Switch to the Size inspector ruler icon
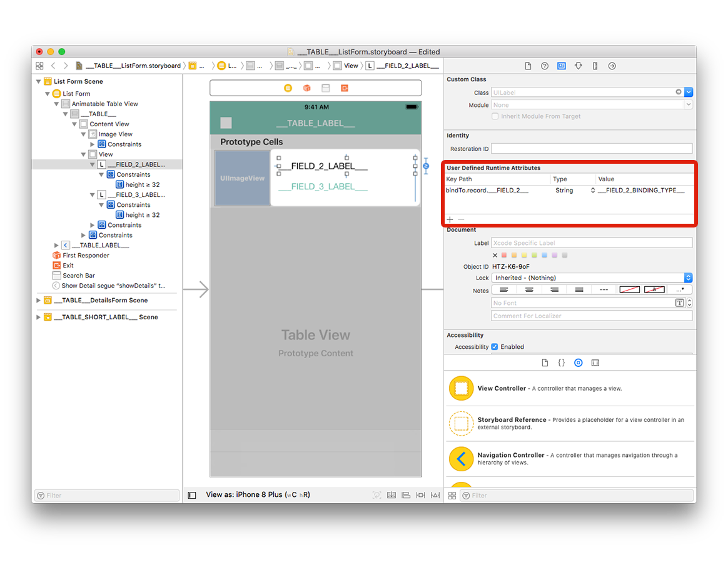Image resolution: width=728 pixels, height=575 pixels. pos(595,66)
